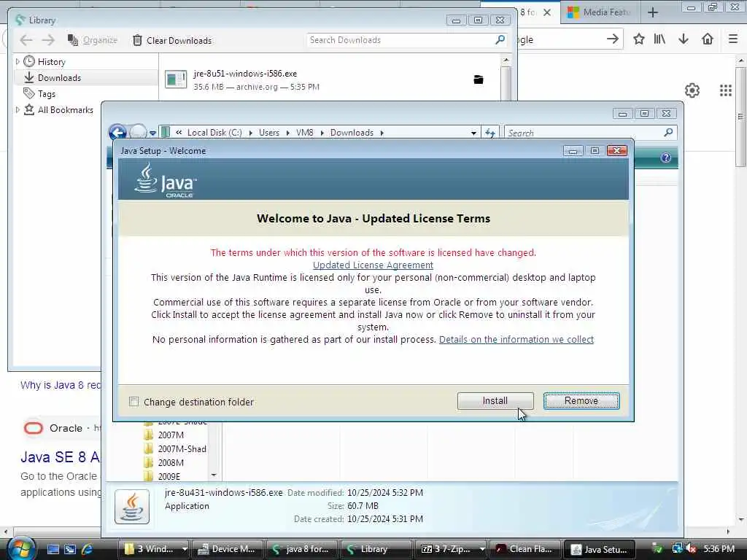Open the Updated License Agreement link
Image resolution: width=747 pixels, height=560 pixels.
coord(373,265)
